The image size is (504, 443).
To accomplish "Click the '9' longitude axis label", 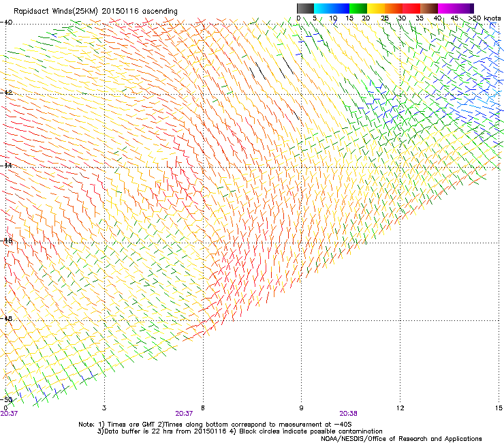I will coord(301,408).
